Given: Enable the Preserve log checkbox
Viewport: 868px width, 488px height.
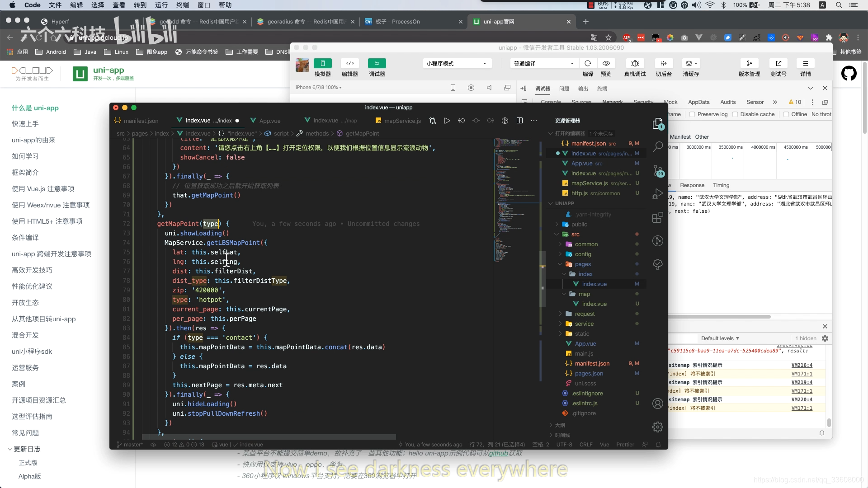Looking at the screenshot, I should [x=692, y=114].
